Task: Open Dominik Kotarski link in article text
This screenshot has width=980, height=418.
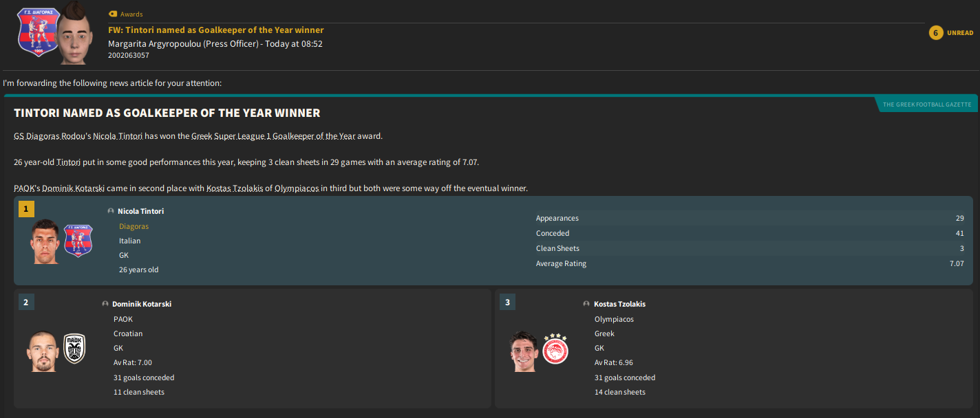Action: (74, 188)
